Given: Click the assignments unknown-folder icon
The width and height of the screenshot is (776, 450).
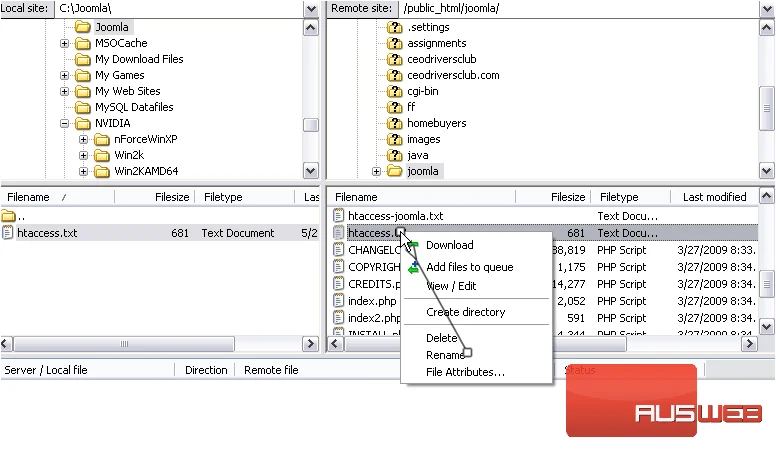Looking at the screenshot, I should pyautogui.click(x=394, y=44).
